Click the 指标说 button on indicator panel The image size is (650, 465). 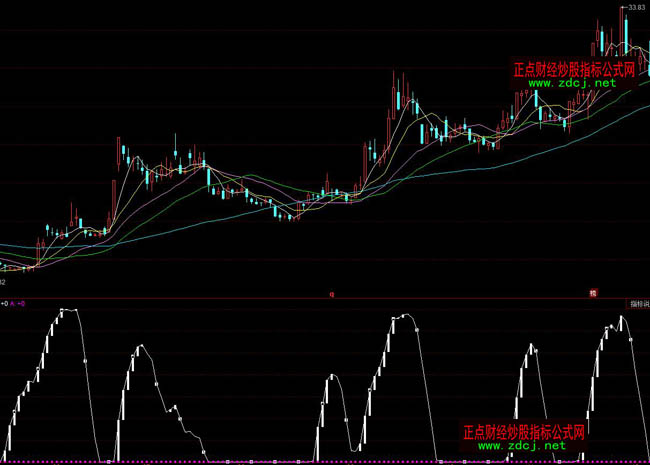click(x=638, y=302)
